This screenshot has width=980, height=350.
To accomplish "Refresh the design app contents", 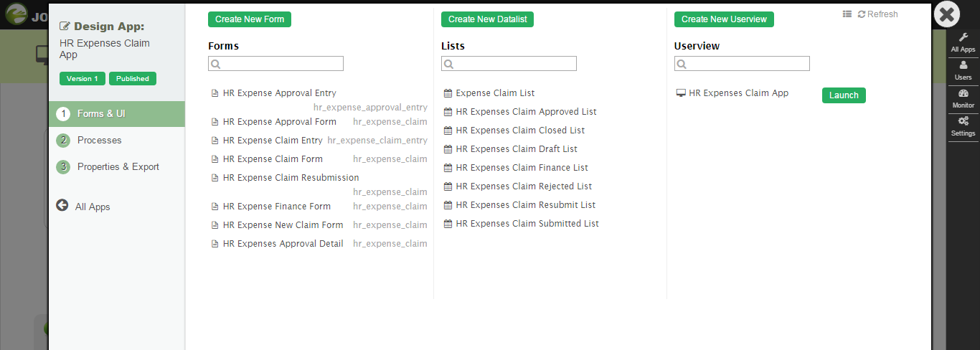I will point(878,14).
